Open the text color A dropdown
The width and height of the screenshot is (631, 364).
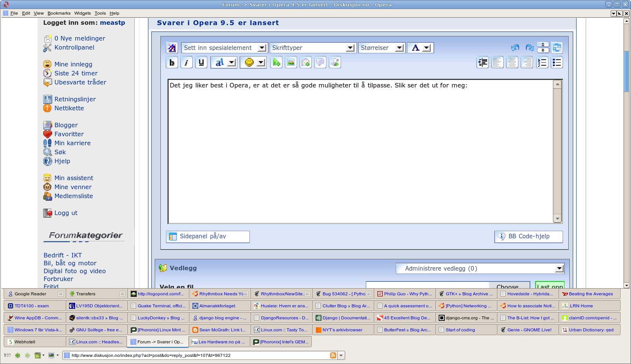click(x=420, y=48)
